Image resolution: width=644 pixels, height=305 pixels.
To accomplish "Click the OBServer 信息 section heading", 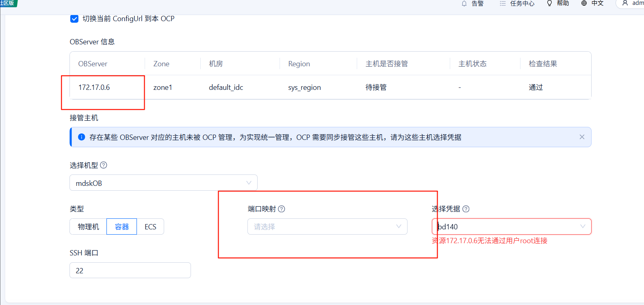I will pyautogui.click(x=92, y=42).
